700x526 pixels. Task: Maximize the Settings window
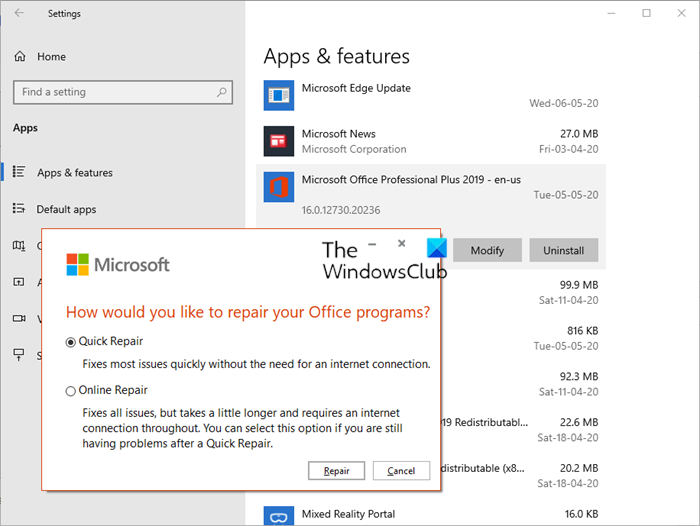point(646,13)
